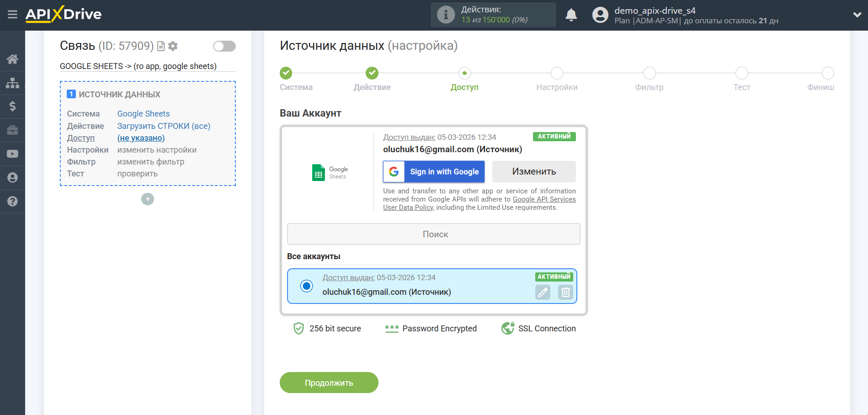
Task: Go to the Фильтр step
Action: [x=650, y=73]
